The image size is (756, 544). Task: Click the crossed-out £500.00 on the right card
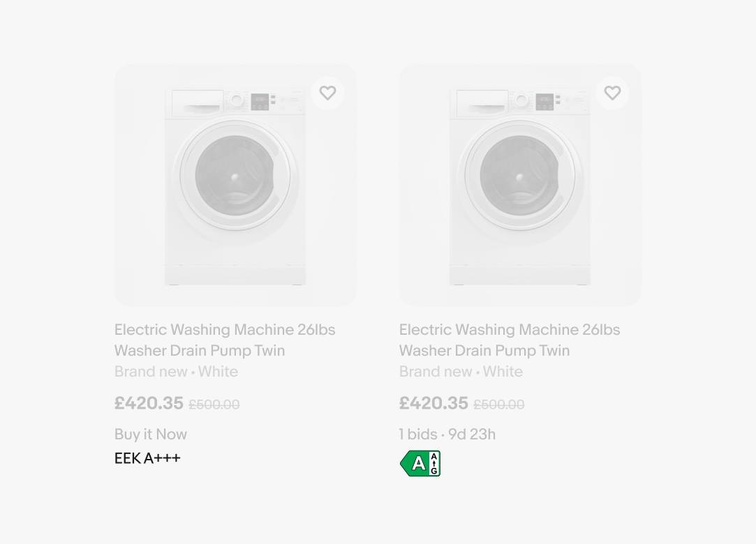tap(499, 405)
